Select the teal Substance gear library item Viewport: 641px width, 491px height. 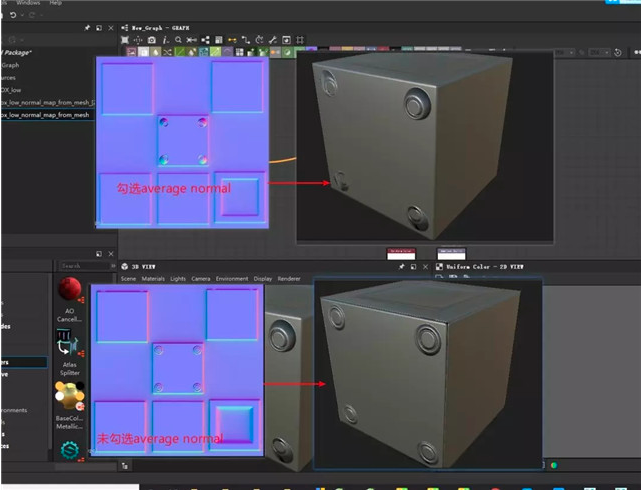[70, 450]
